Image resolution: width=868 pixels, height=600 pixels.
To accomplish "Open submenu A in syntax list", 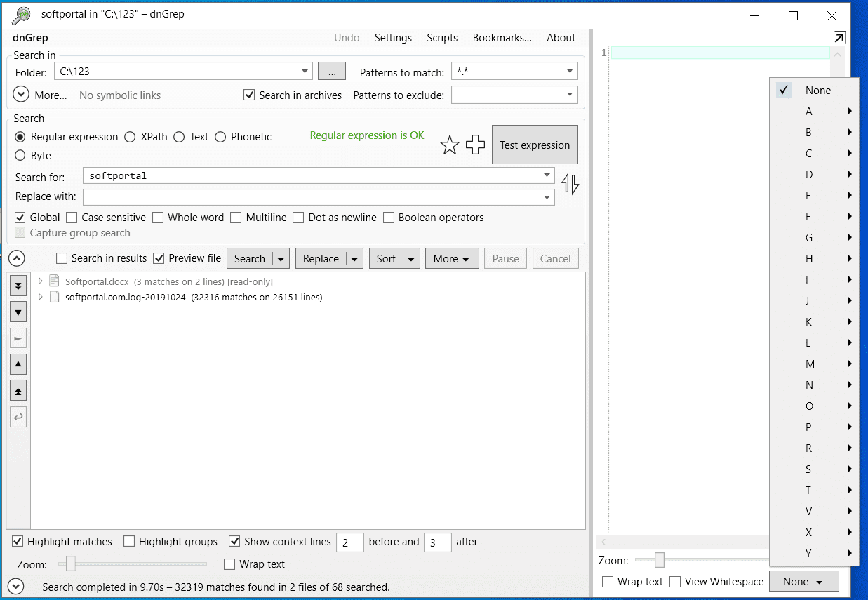I will [x=814, y=111].
